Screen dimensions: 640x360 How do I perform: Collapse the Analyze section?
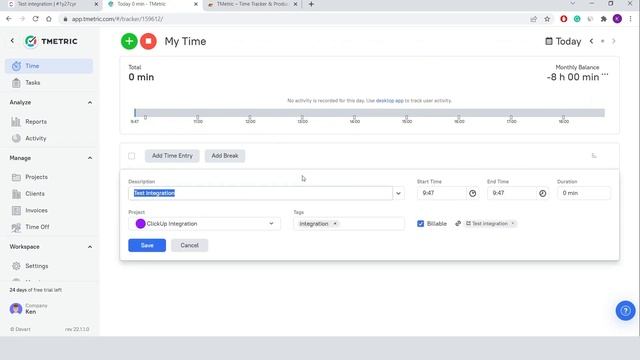(90, 102)
